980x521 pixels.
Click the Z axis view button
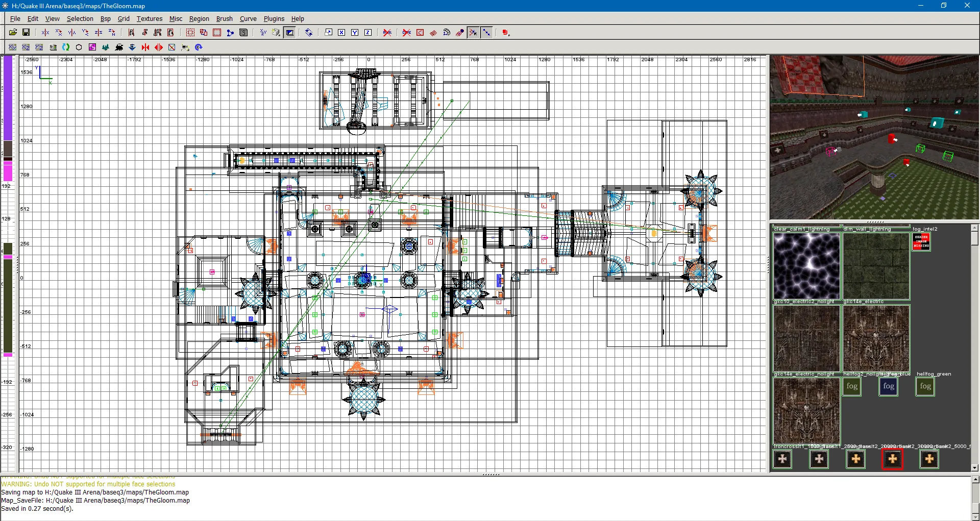pyautogui.click(x=368, y=32)
